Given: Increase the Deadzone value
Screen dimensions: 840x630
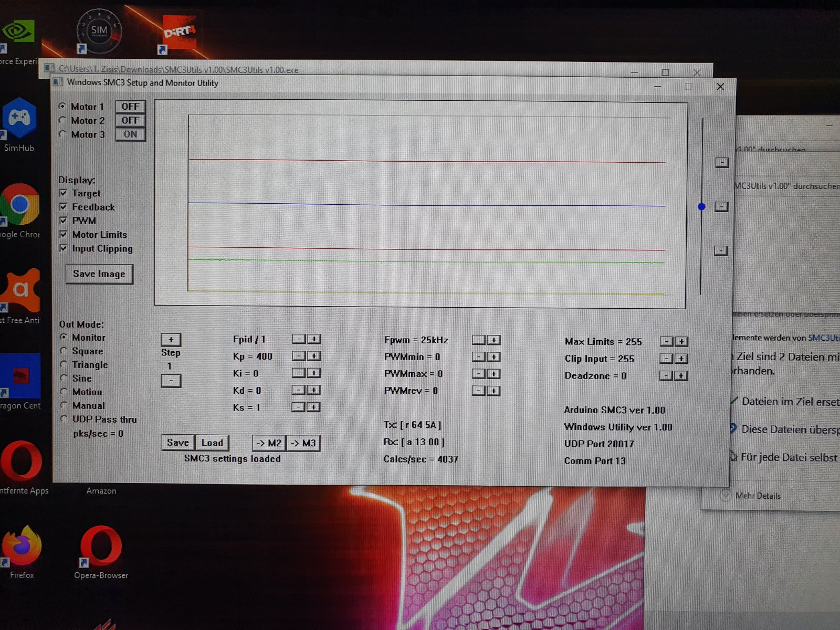Looking at the screenshot, I should (681, 376).
